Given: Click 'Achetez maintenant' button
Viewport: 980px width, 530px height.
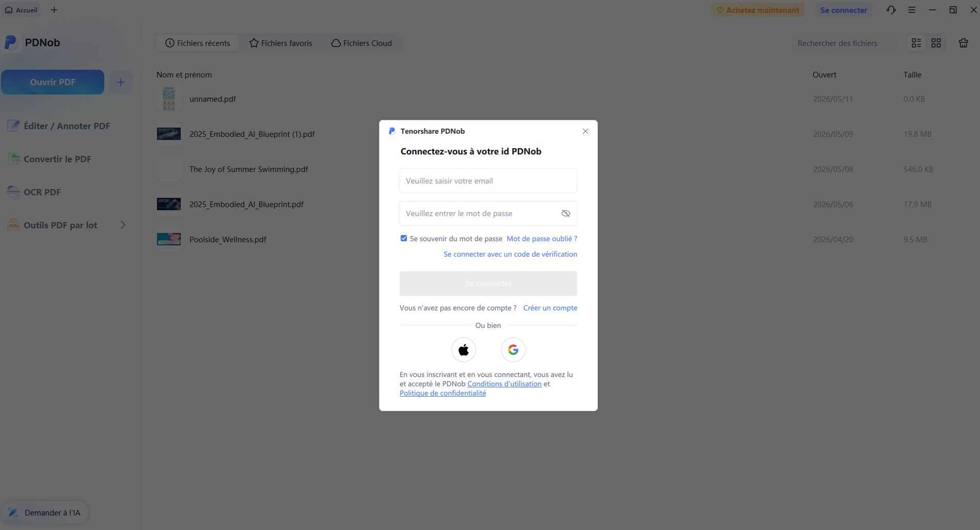Looking at the screenshot, I should (758, 10).
